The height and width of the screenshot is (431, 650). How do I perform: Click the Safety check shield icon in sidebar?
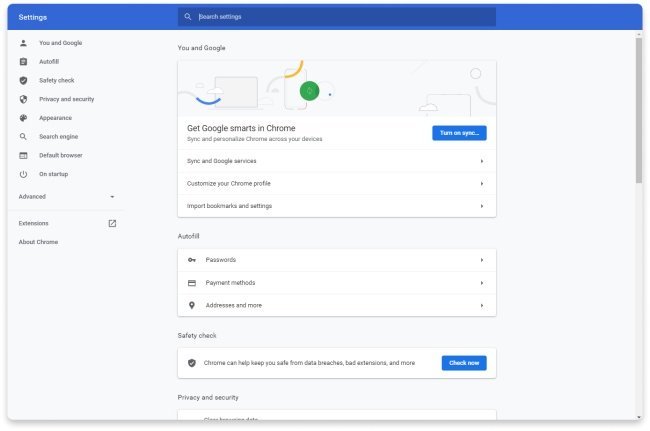click(24, 80)
